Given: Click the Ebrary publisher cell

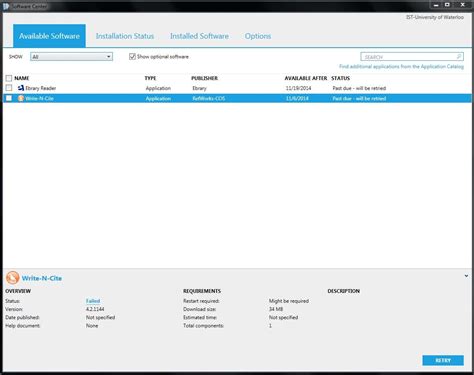Looking at the screenshot, I should (199, 88).
